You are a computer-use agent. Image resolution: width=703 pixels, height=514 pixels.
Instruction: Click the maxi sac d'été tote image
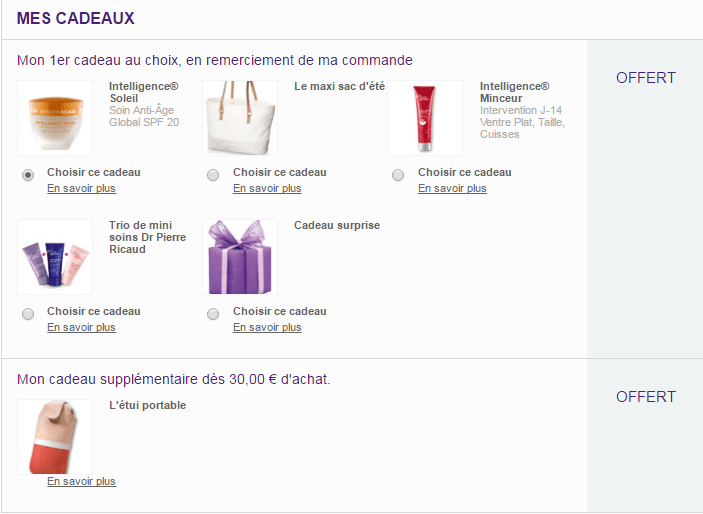[240, 118]
